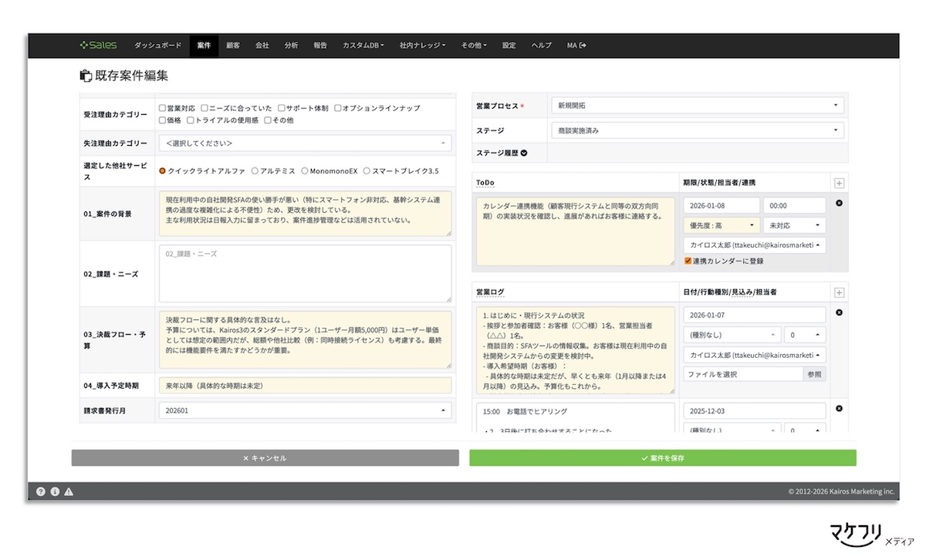Open the first 営業ログ 見込み 0 dropdown
The image size is (926, 560).
pos(806,336)
